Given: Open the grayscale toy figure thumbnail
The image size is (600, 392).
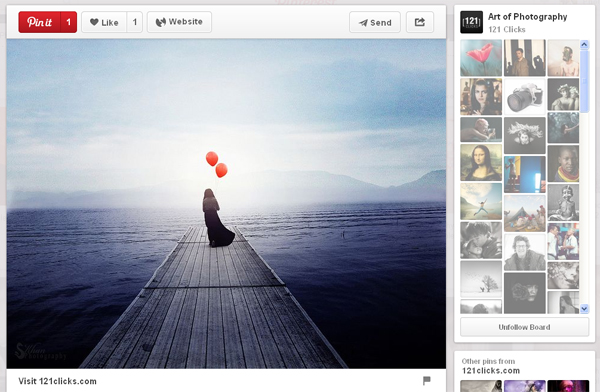Looking at the screenshot, I should (563, 203).
